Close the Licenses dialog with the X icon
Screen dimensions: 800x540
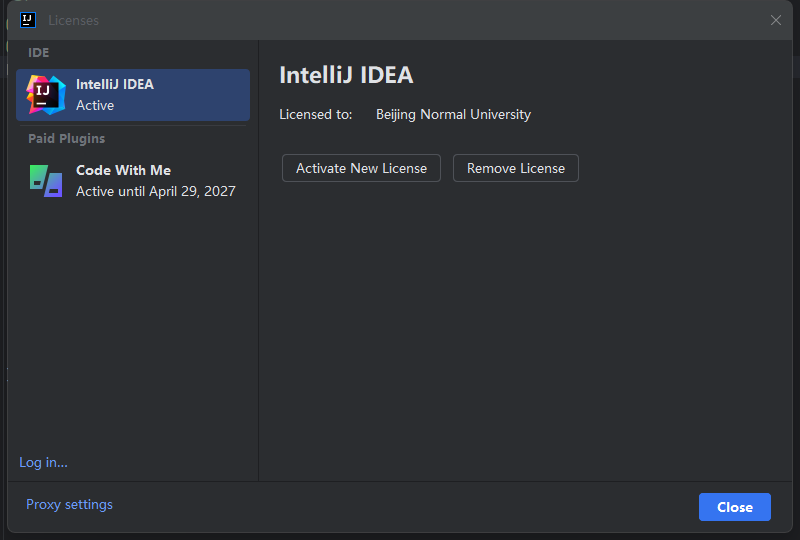point(776,20)
